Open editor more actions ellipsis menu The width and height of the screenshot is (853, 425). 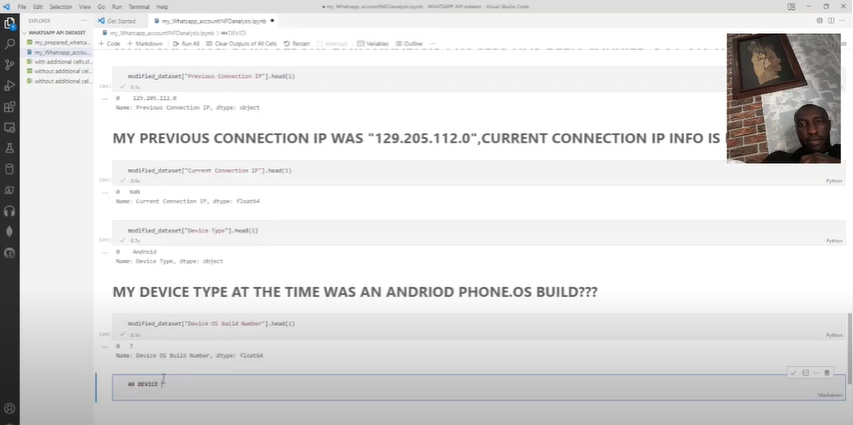(x=844, y=20)
